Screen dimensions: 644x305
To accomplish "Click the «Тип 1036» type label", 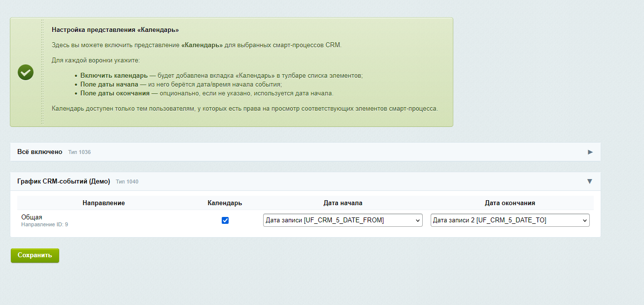I will [80, 152].
